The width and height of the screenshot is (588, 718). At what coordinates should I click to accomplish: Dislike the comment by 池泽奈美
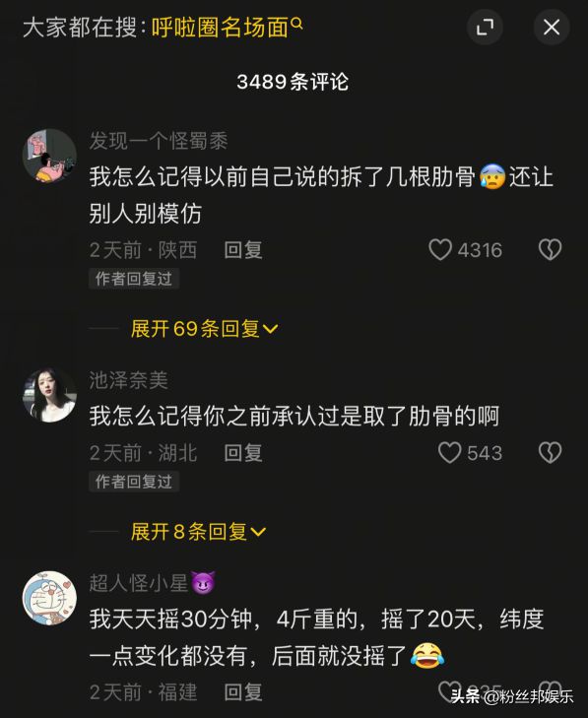tap(550, 453)
